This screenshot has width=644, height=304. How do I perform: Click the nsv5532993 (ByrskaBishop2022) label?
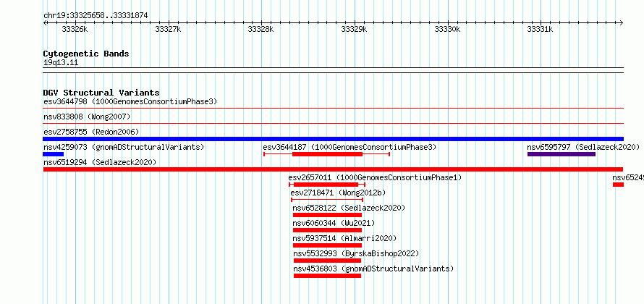[356, 253]
